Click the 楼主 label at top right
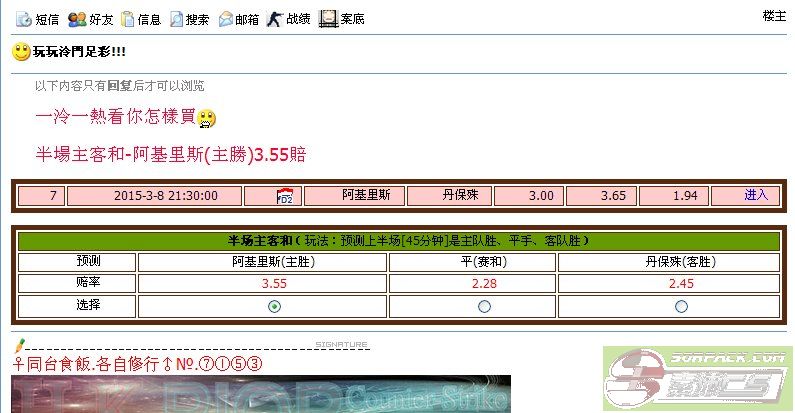This screenshot has height=413, width=795. [x=774, y=15]
